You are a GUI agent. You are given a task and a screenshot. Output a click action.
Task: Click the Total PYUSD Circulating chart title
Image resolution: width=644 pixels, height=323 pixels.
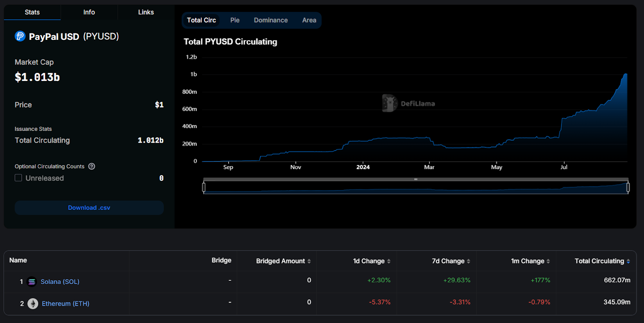coord(230,42)
